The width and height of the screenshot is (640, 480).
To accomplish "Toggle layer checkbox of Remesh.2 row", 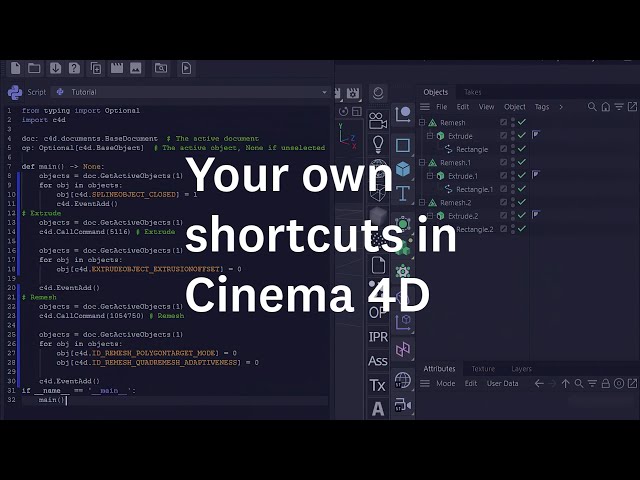I will 503,202.
